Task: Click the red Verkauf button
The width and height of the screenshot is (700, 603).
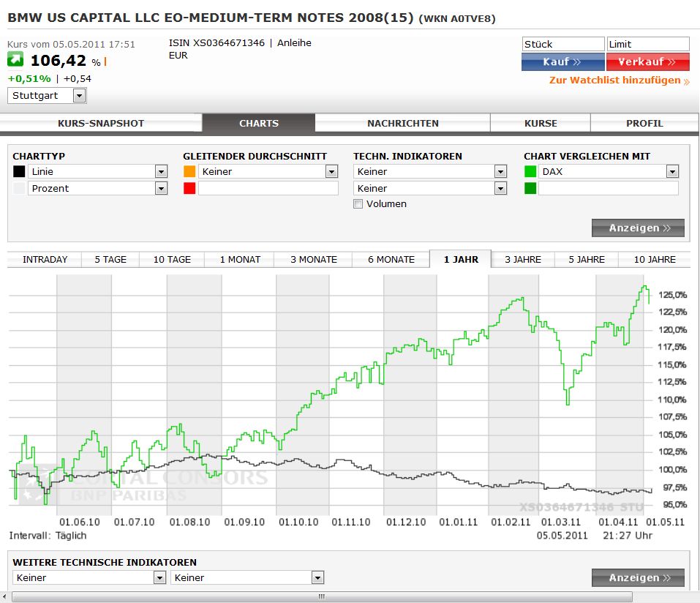Action: tap(648, 61)
